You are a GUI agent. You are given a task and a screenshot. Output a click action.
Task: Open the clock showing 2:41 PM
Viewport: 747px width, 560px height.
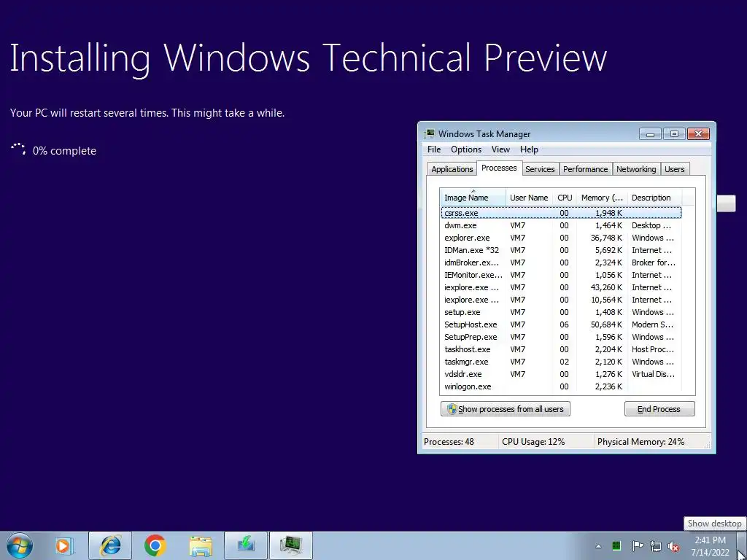point(710,546)
